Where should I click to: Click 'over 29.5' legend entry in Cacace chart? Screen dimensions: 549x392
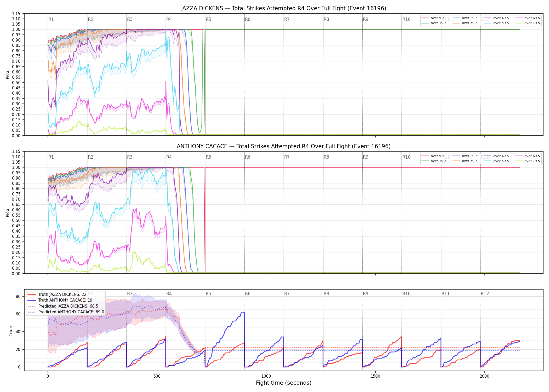pos(465,156)
